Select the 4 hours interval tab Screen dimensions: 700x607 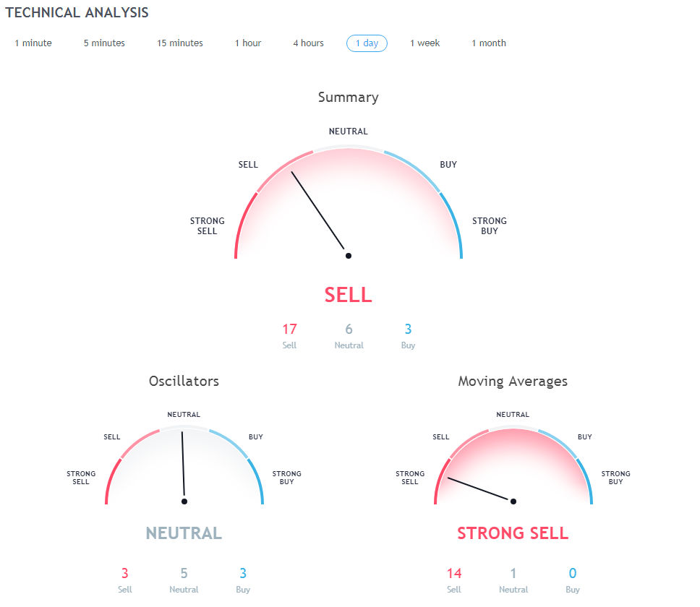coord(308,43)
